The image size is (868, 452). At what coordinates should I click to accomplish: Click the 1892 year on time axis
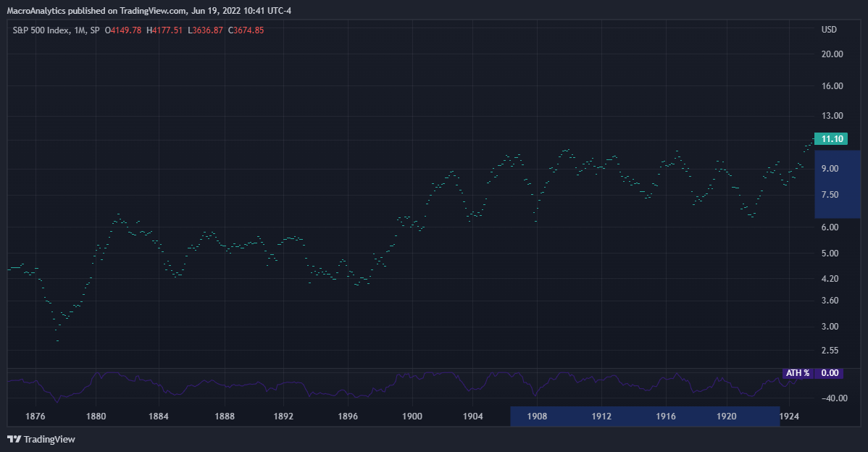tap(283, 417)
